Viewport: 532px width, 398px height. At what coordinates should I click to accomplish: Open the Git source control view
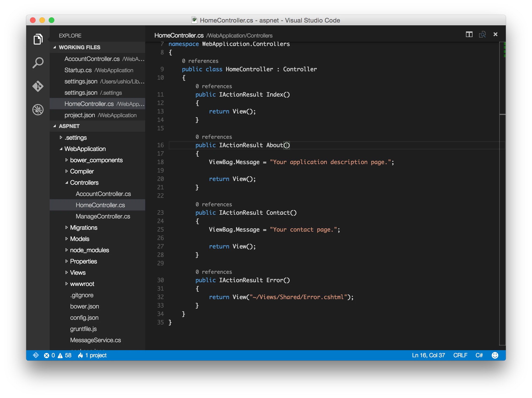(x=38, y=86)
